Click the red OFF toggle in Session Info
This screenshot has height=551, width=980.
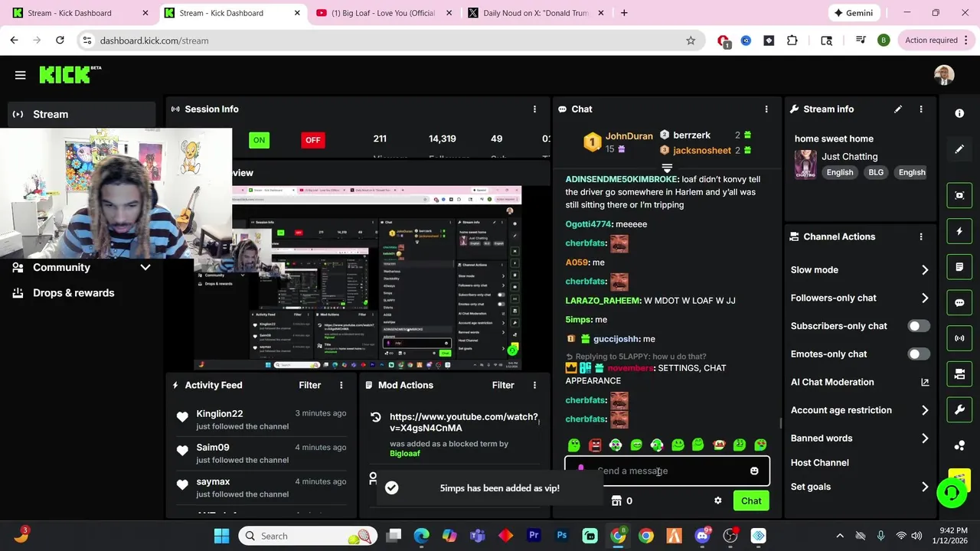click(x=312, y=140)
